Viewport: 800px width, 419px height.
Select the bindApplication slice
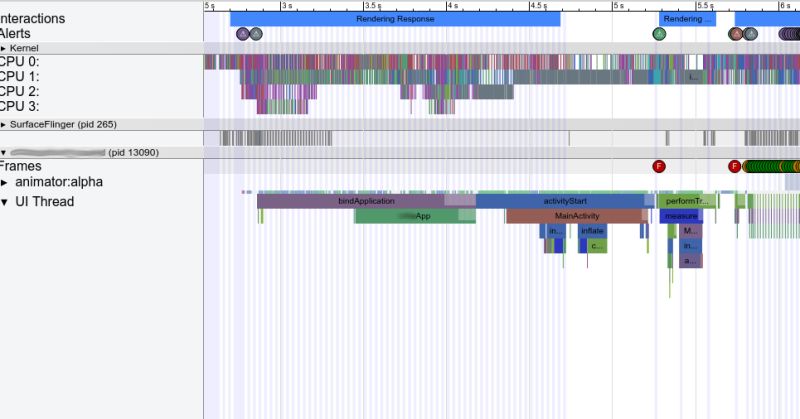tap(366, 201)
